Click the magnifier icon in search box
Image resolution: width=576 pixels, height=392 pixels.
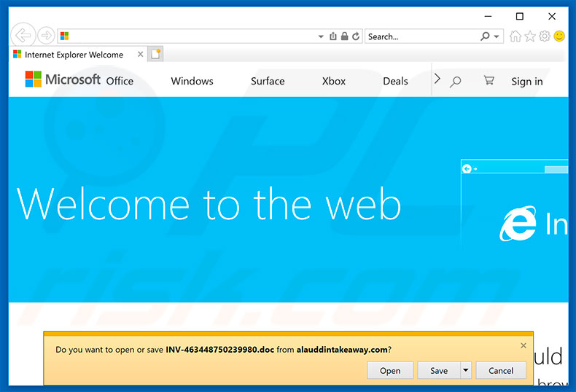tap(486, 36)
